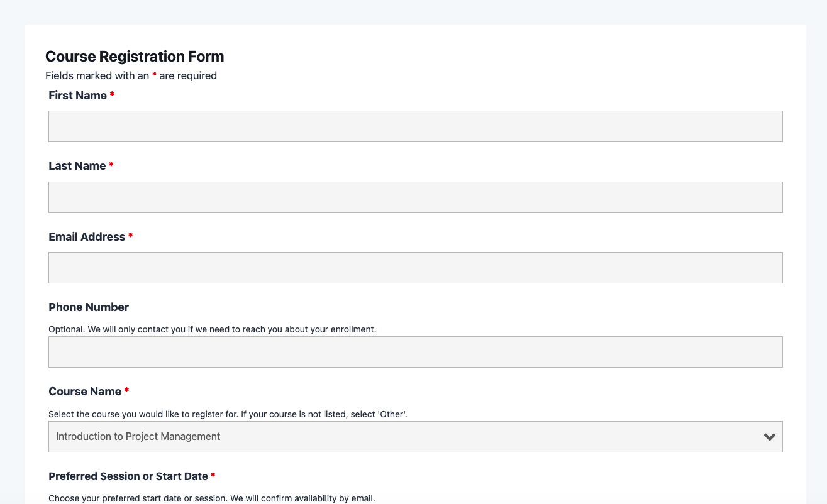Click the Phone Number label
The image size is (827, 504).
[89, 307]
